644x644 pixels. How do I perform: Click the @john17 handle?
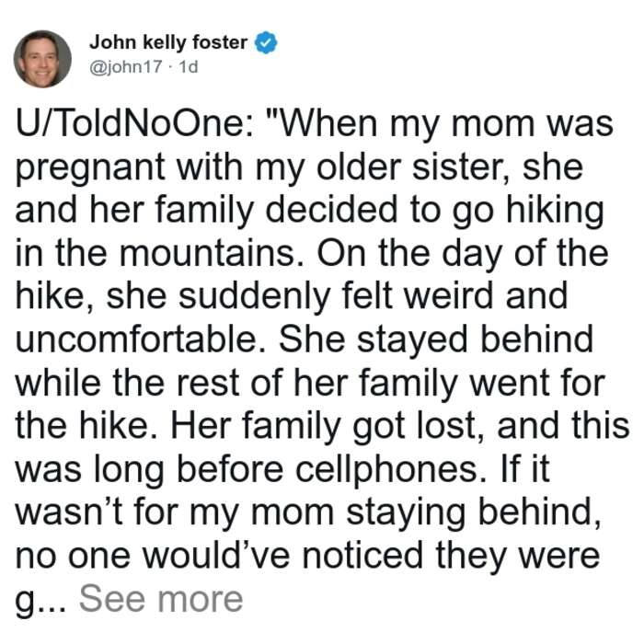click(x=126, y=66)
